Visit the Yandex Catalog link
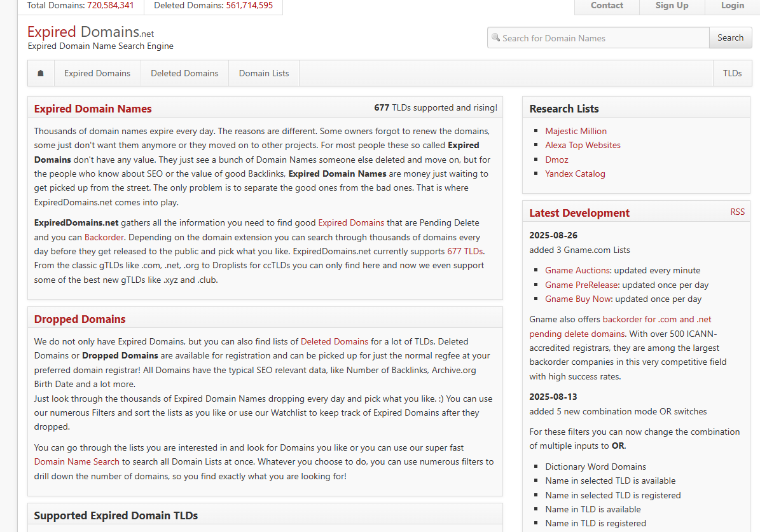 pos(575,174)
